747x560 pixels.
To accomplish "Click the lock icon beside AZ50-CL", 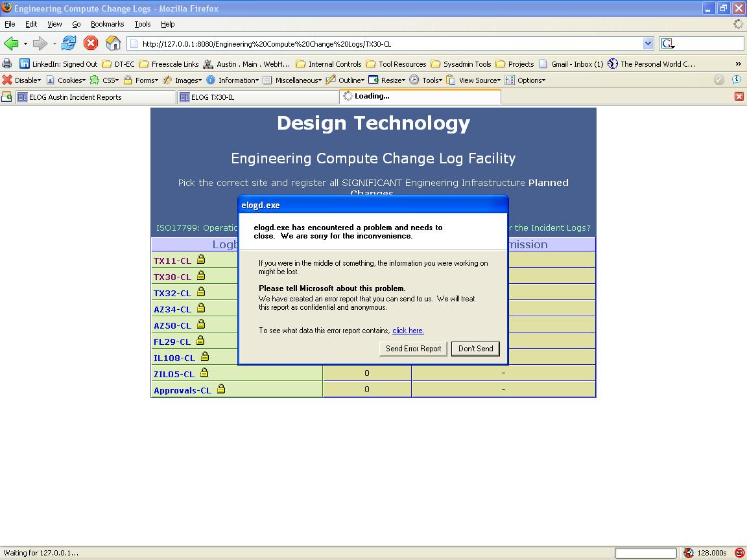I will tap(201, 324).
